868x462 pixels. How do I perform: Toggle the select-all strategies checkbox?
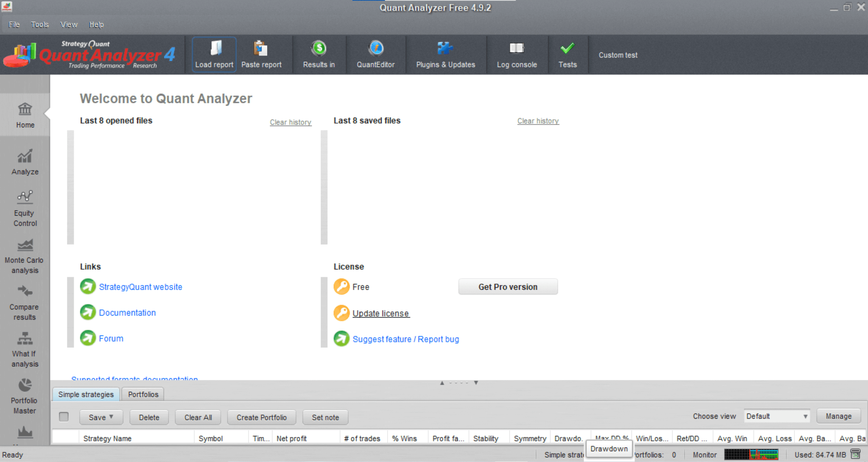[64, 417]
